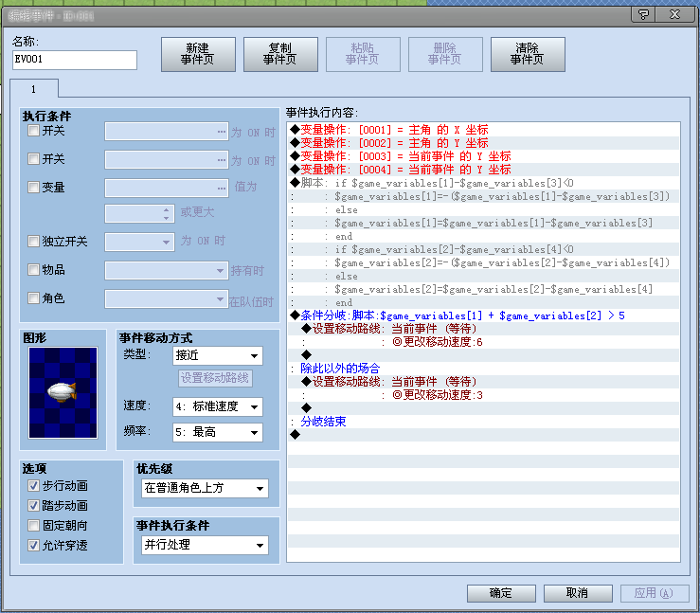Select event page tab 1
Viewport: 700px width, 613px height.
[x=33, y=89]
